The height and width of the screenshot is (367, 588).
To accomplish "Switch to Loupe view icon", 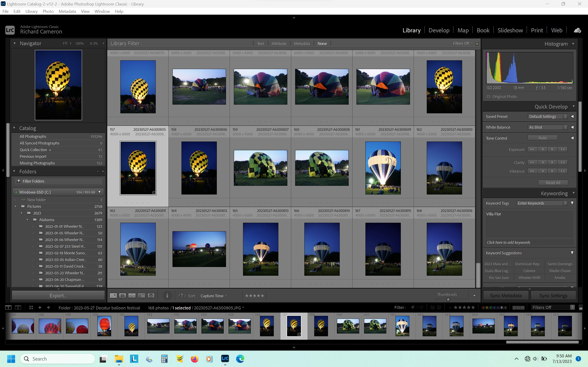I will [122, 295].
